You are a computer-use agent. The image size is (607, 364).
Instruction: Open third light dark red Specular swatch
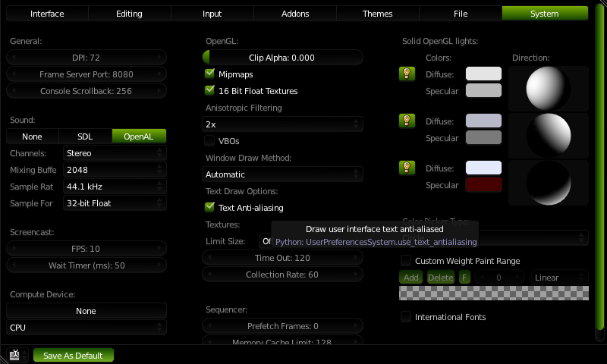(x=483, y=184)
